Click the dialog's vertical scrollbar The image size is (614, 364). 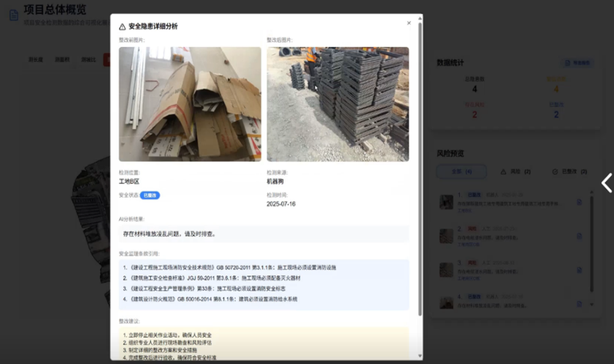[x=420, y=154]
